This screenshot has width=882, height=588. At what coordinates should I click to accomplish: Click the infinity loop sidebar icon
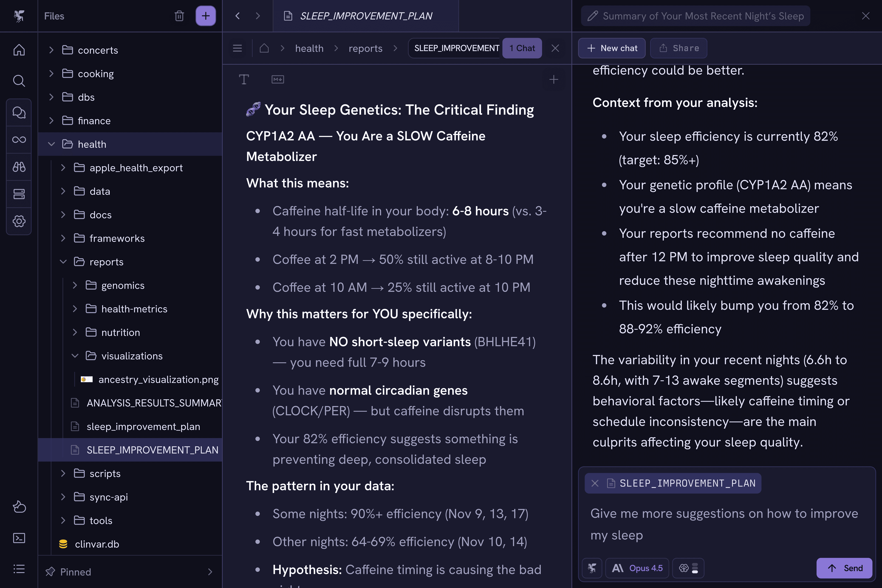point(19,139)
